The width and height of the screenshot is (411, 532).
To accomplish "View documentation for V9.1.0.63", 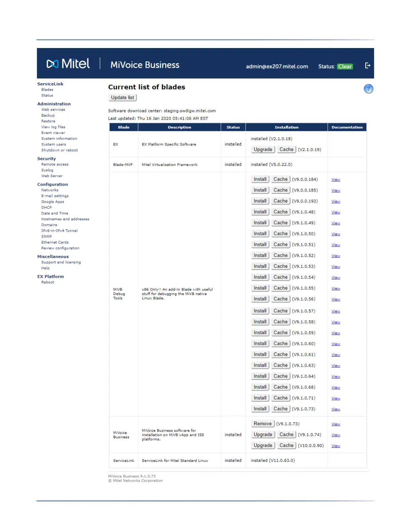I will point(336,366).
